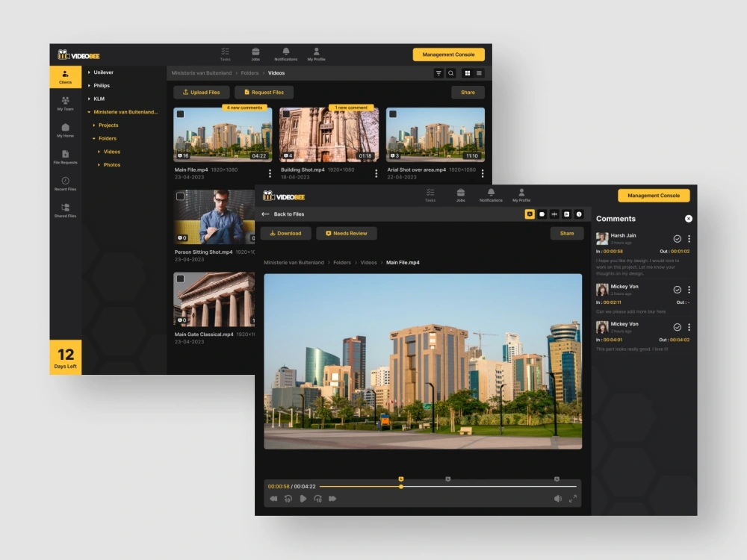The width and height of the screenshot is (747, 560).
Task: Click the trim/split icon in player toolbar
Action: coord(554,214)
